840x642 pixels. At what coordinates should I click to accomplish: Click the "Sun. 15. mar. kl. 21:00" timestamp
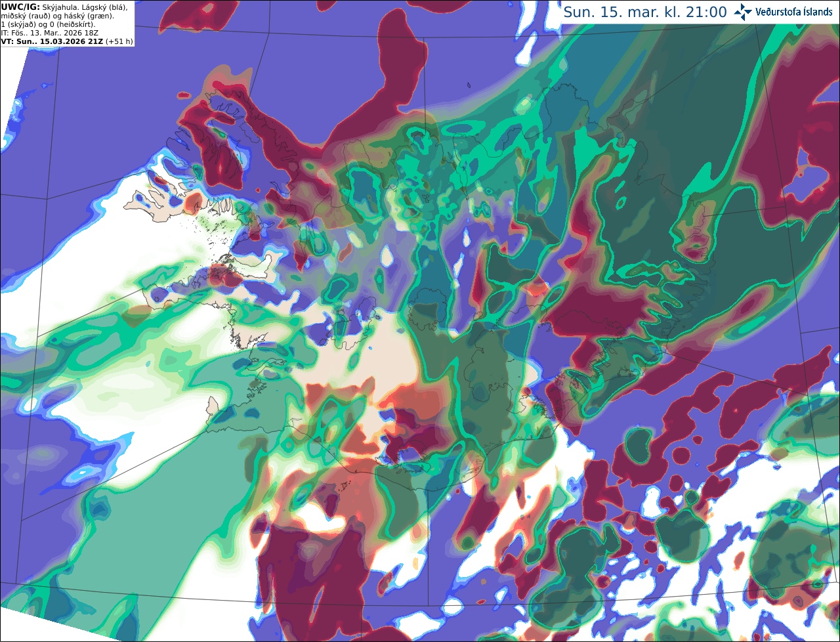point(645,12)
